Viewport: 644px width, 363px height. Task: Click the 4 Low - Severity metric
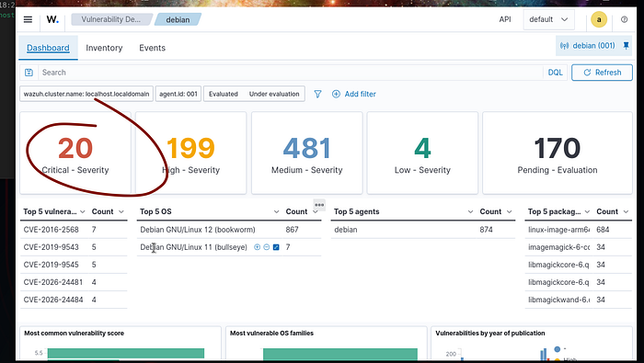[x=422, y=153]
